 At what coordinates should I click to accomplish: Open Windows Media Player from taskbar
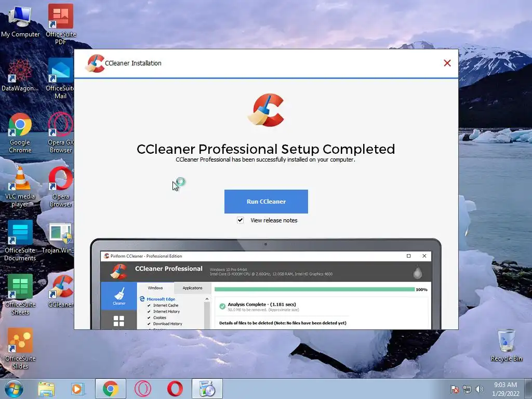click(x=78, y=389)
